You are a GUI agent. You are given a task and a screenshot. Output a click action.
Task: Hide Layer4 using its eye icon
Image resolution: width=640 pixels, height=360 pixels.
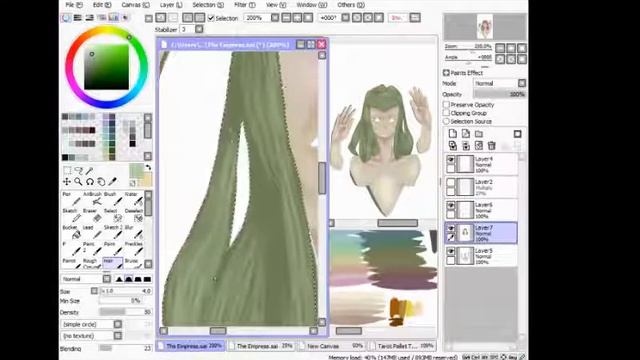tap(451, 160)
